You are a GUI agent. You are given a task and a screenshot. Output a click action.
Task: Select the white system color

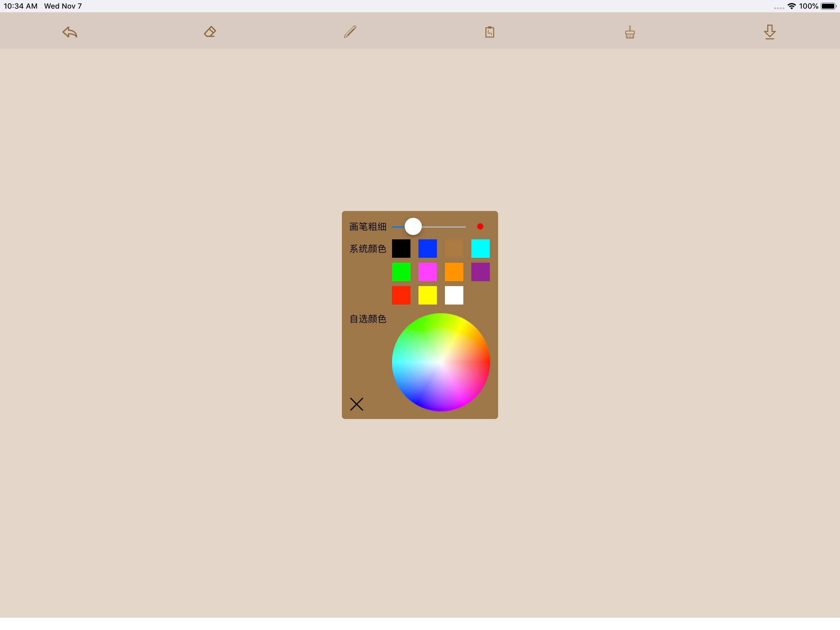(x=454, y=296)
